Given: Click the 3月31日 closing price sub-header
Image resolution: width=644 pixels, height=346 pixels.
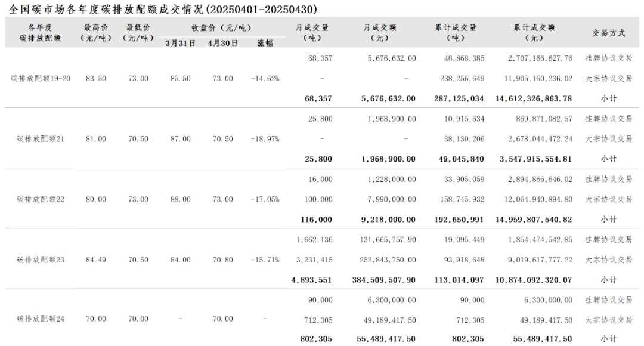Looking at the screenshot, I should pyautogui.click(x=180, y=43).
